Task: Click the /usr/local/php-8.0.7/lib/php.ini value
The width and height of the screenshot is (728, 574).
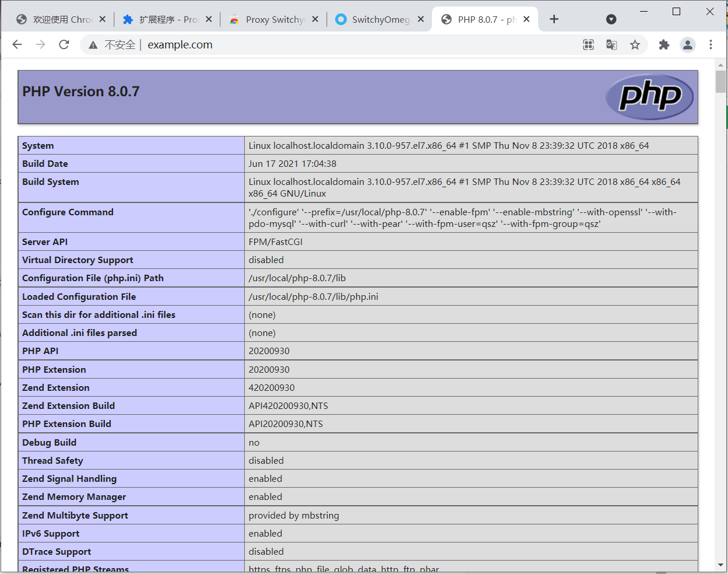Action: point(314,297)
